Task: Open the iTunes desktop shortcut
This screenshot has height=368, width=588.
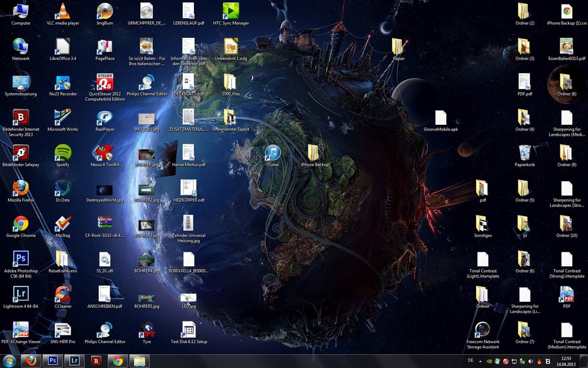Action: pyautogui.click(x=273, y=153)
